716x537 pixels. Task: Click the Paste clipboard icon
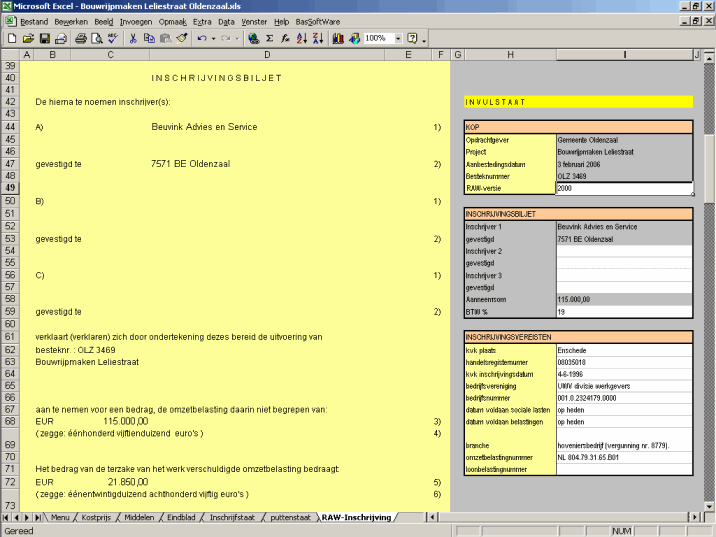(x=164, y=38)
